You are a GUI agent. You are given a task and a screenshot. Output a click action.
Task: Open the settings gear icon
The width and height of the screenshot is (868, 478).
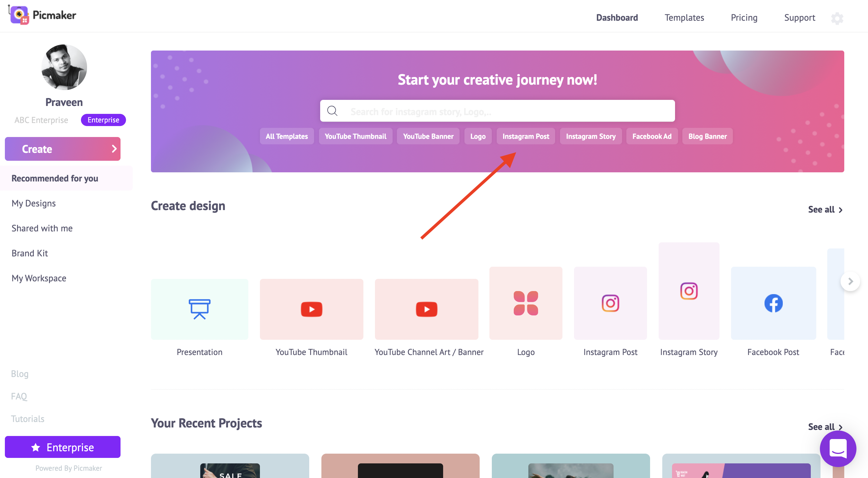point(837,18)
